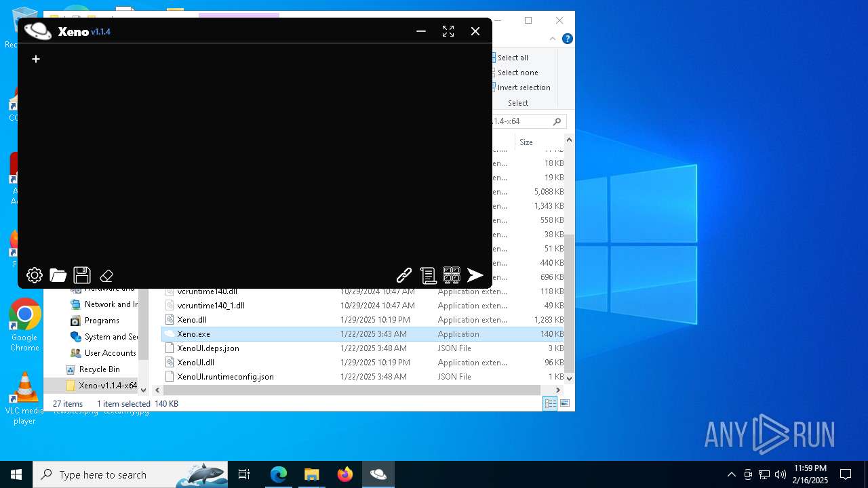Image resolution: width=868 pixels, height=488 pixels.
Task: Add new tab with plus icon in Xeno
Action: coord(36,59)
